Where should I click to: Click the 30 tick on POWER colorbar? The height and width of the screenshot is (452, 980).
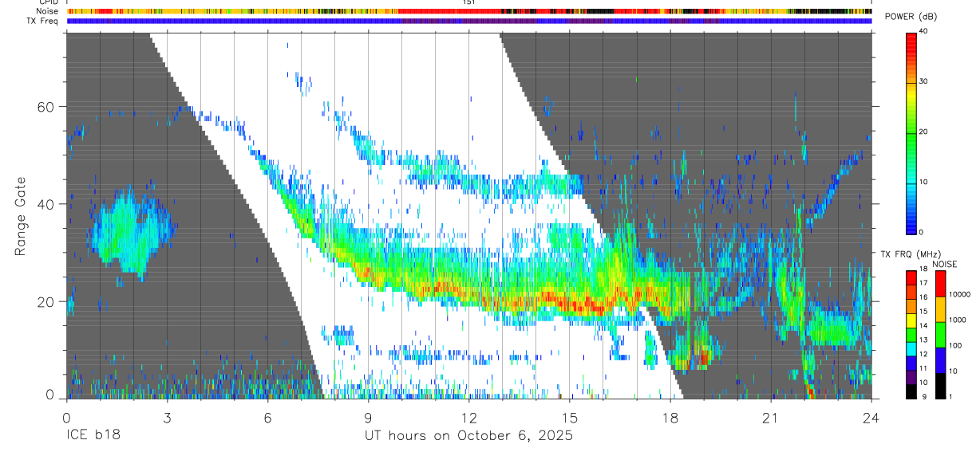tap(924, 81)
